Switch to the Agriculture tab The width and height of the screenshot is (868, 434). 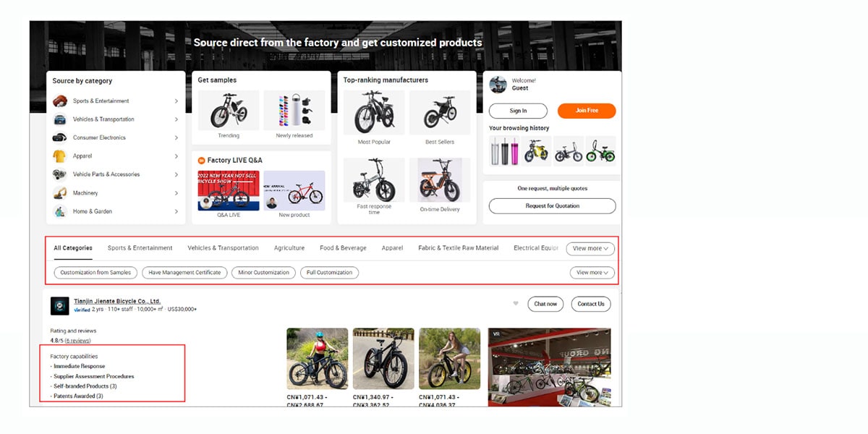[289, 248]
